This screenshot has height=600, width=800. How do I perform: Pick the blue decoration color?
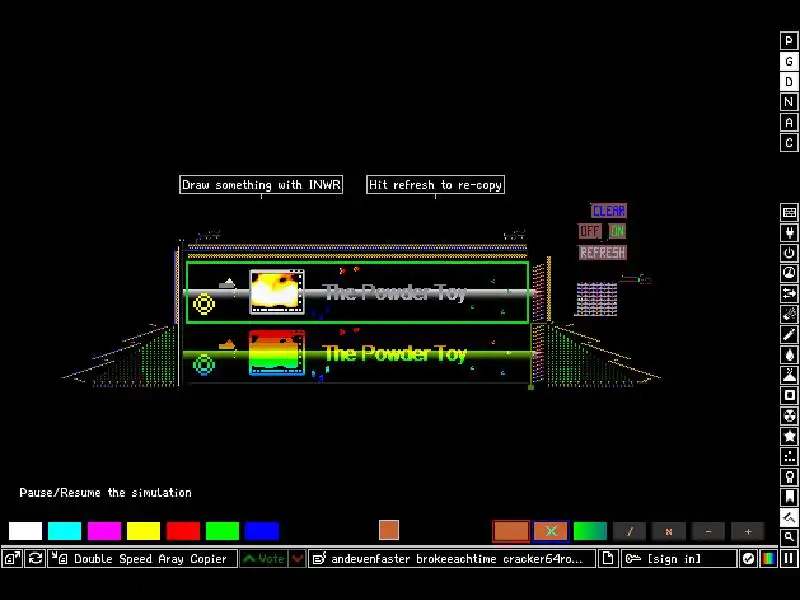[262, 531]
